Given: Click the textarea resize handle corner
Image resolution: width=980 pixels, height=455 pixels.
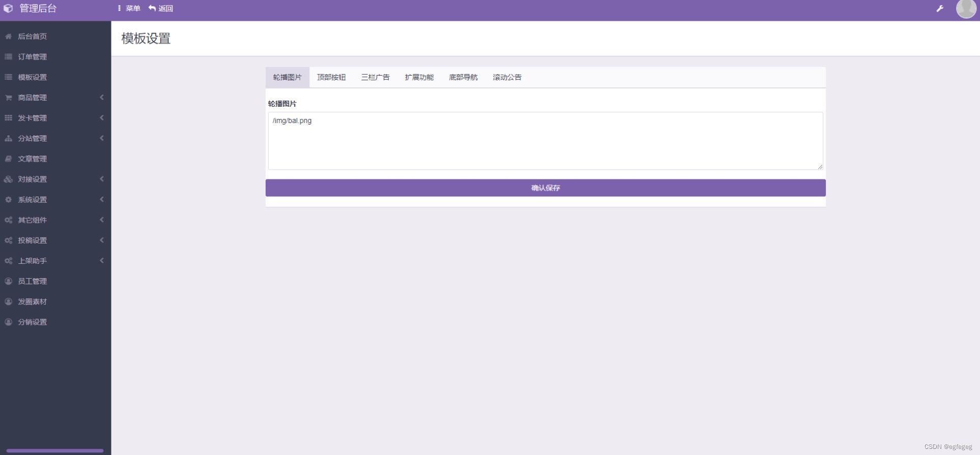Looking at the screenshot, I should [820, 166].
